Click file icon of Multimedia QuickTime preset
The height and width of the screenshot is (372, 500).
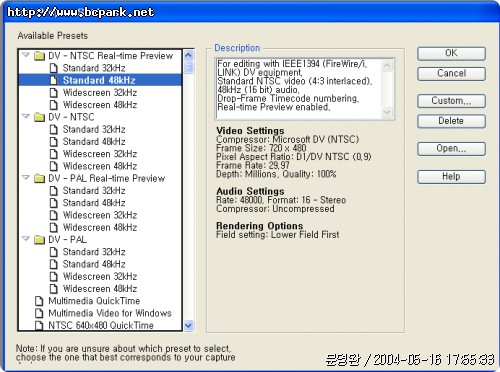[39, 301]
